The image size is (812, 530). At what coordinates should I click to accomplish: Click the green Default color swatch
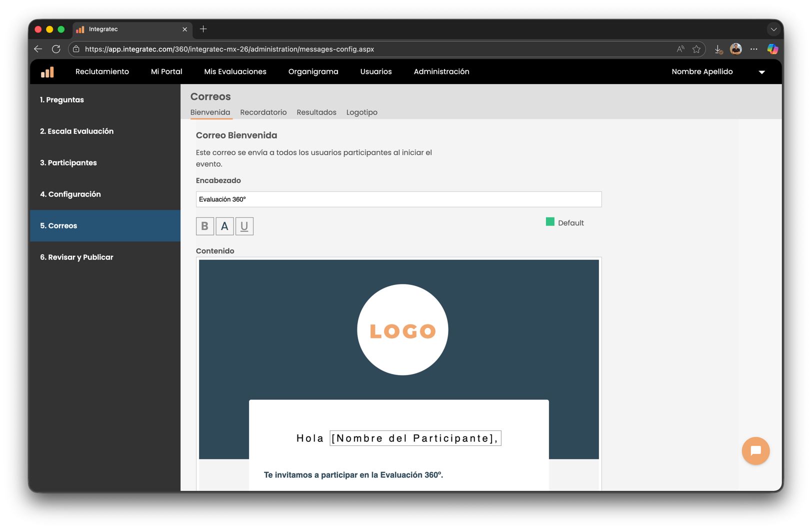550,222
